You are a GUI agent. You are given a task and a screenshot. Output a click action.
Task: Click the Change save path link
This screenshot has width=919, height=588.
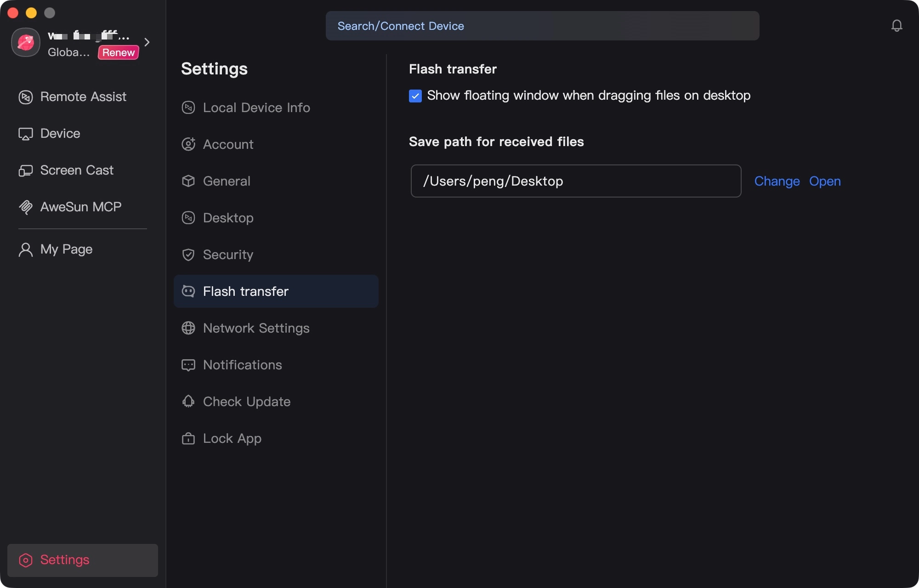click(777, 181)
